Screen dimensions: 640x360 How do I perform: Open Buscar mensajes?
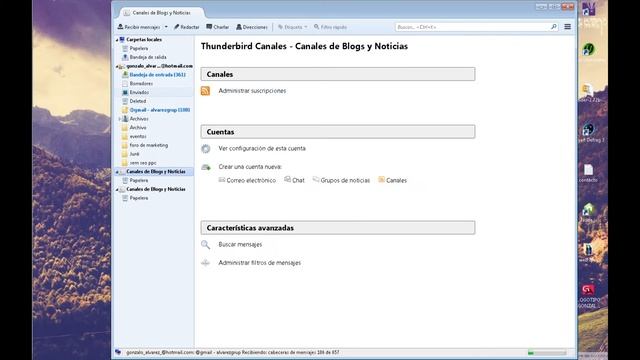pos(240,244)
